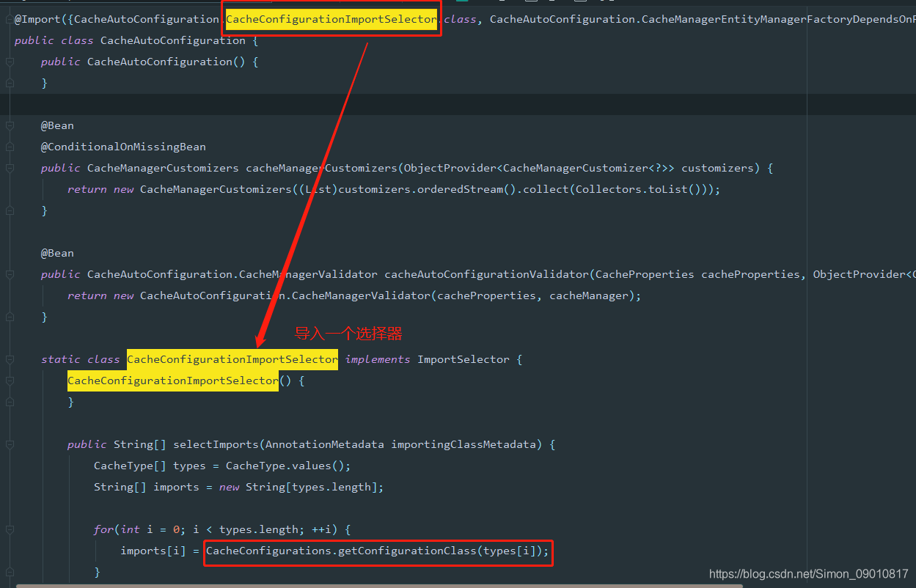Collapse the CacheAutoConfiguration() constructor fold marker
916x588 pixels.
coord(10,62)
